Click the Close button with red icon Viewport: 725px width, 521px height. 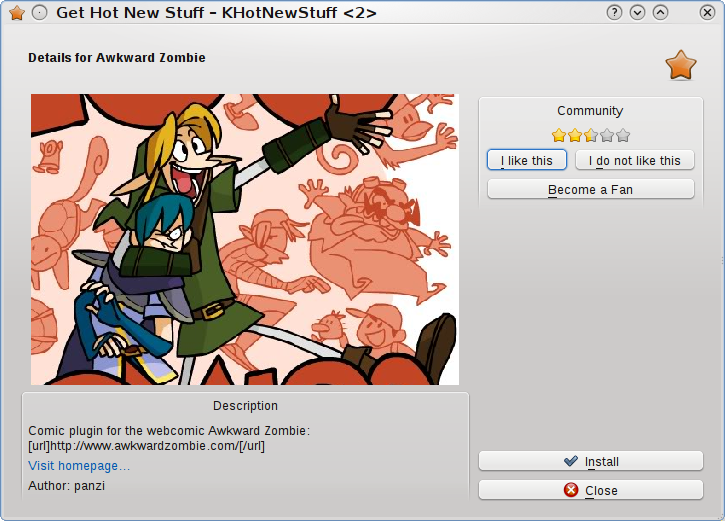591,490
